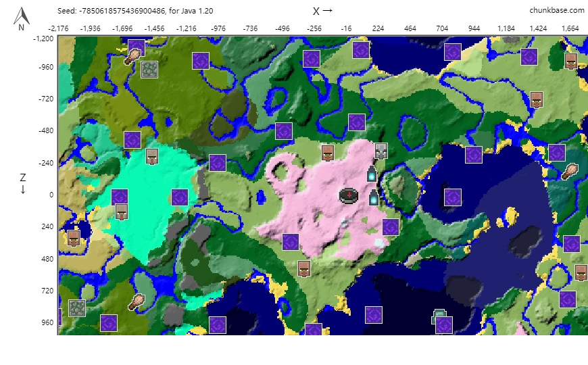The height and width of the screenshot is (365, 588).
Task: Select ruined portal above the eastern trail ruins brush
Action: (x=556, y=153)
